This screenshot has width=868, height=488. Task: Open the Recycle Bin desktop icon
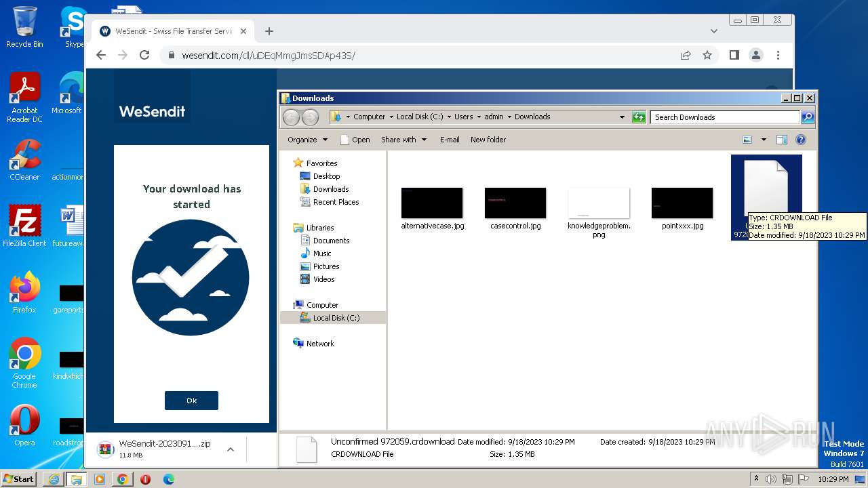point(24,26)
